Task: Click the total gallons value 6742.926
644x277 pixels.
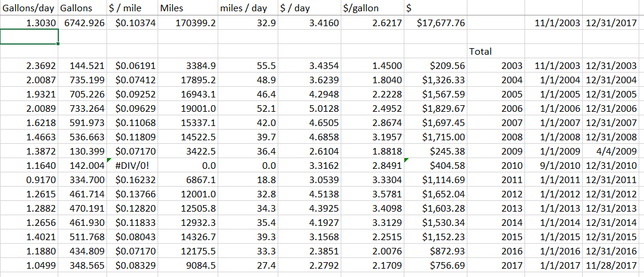Action: tap(83, 23)
